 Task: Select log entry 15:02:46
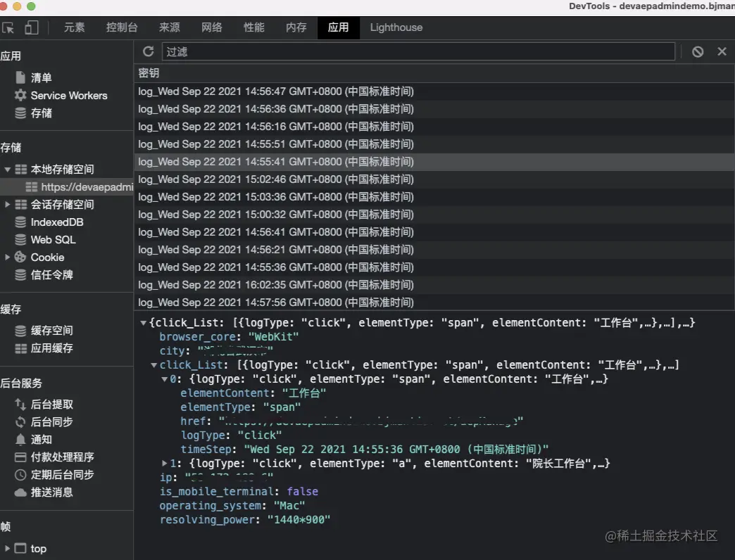(x=434, y=179)
